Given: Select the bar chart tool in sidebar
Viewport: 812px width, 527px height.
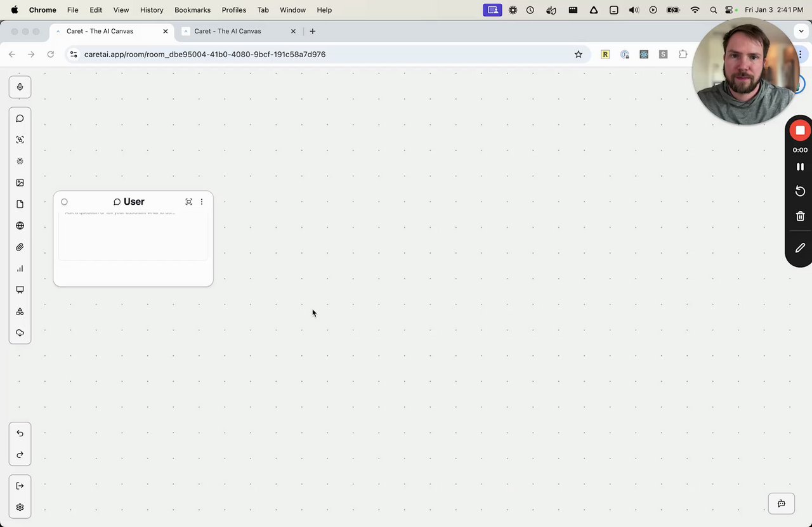Looking at the screenshot, I should click(x=20, y=269).
